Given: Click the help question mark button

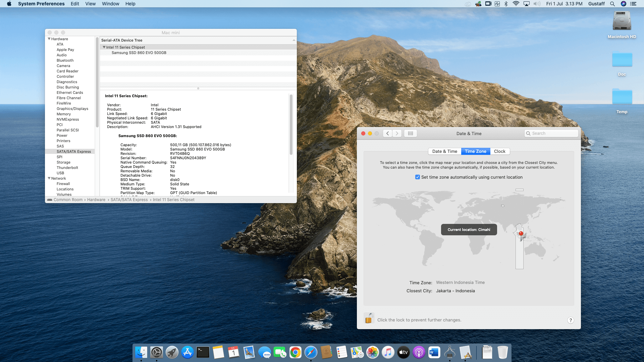Looking at the screenshot, I should tap(571, 320).
